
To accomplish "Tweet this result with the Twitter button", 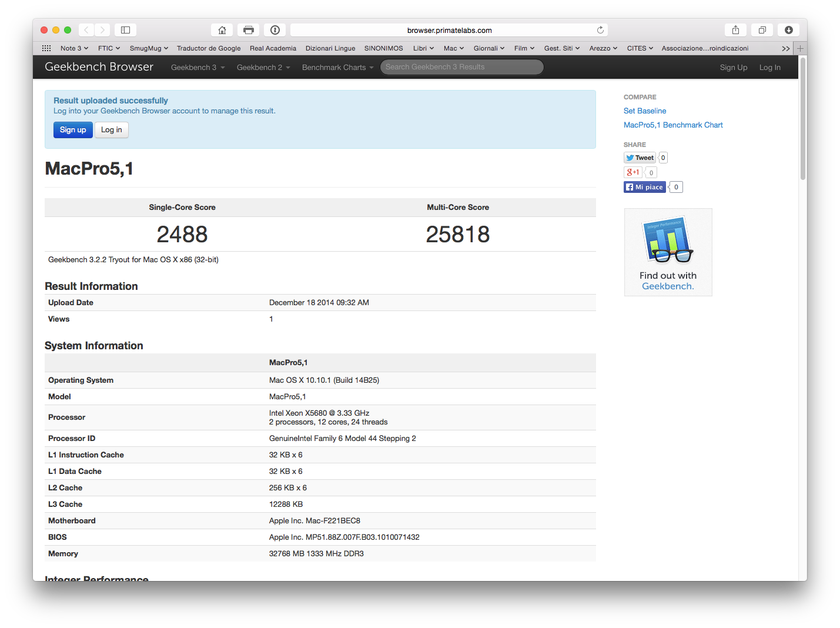I will [x=640, y=158].
